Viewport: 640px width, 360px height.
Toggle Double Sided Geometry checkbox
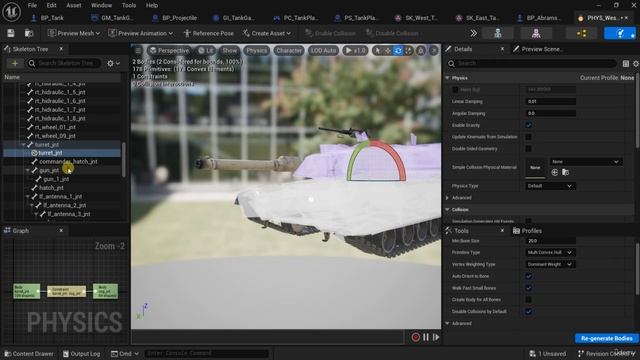click(529, 149)
